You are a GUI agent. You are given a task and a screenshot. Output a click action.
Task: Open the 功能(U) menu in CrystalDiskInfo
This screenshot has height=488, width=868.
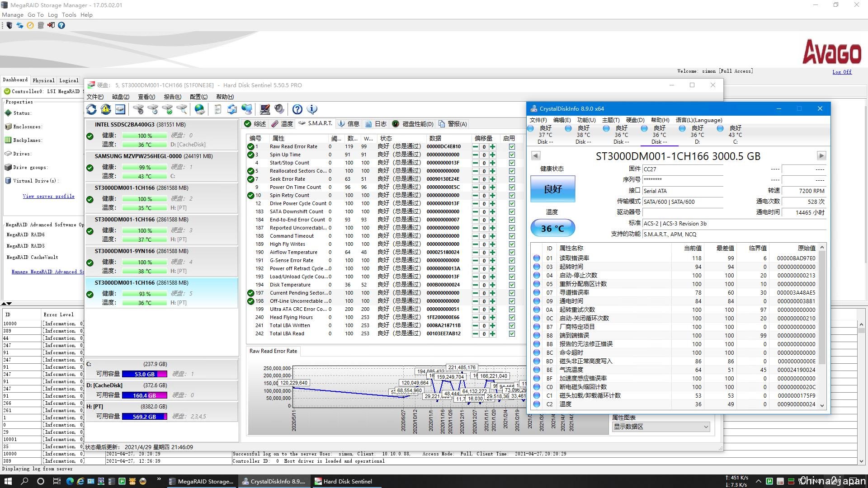(586, 120)
